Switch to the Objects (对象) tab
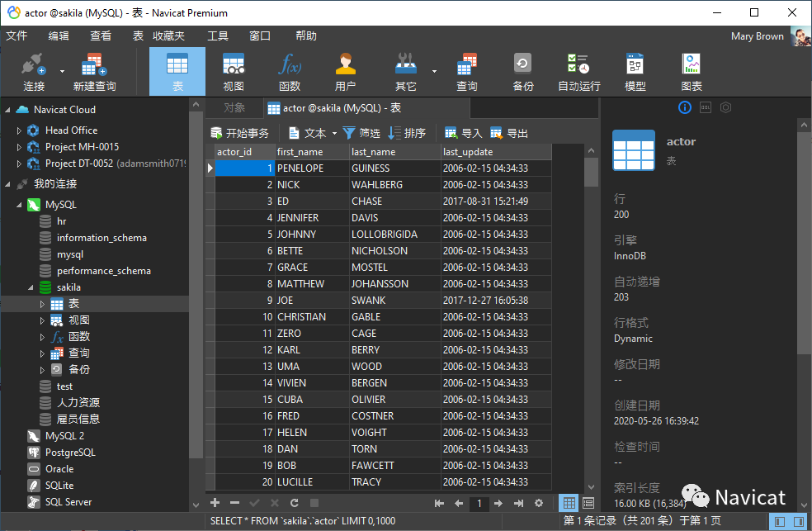The width and height of the screenshot is (812, 531). (x=234, y=107)
